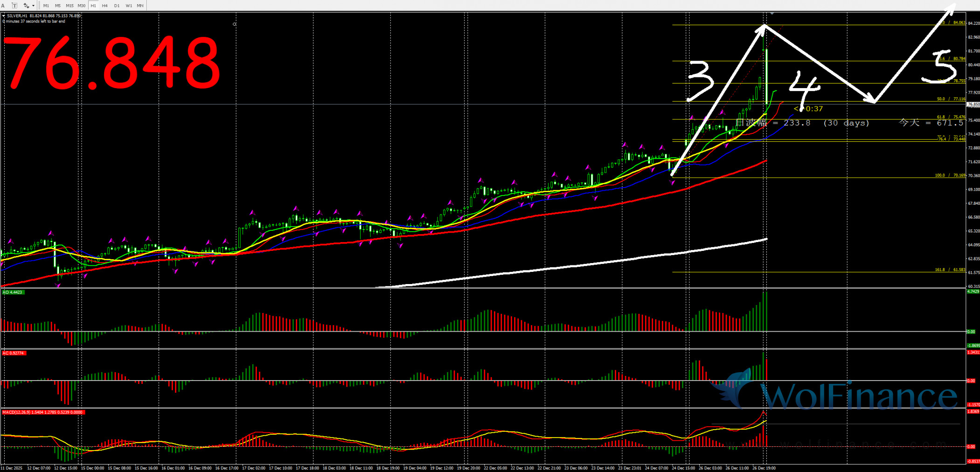Switch chart to M1 timeframe
The height and width of the screenshot is (472, 980).
point(46,6)
